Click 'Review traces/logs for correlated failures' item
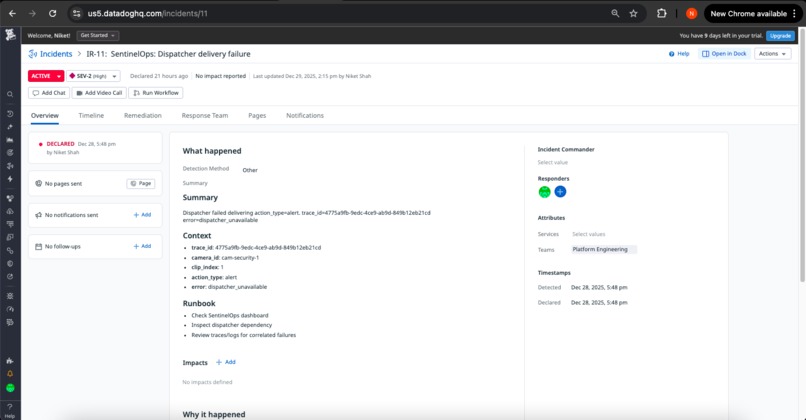The width and height of the screenshot is (806, 420). (x=244, y=335)
